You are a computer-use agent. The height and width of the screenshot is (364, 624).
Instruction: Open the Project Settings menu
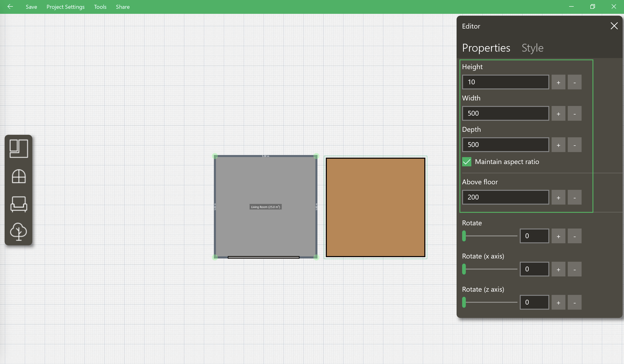[x=65, y=7]
